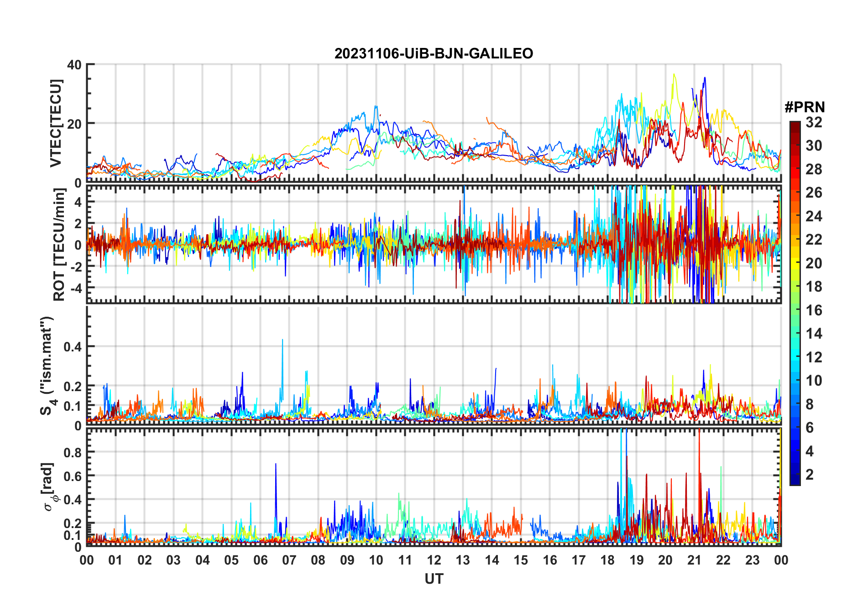This screenshot has width=868, height=607.
Task: Click x-axis hour label 07
Action: [x=289, y=560]
